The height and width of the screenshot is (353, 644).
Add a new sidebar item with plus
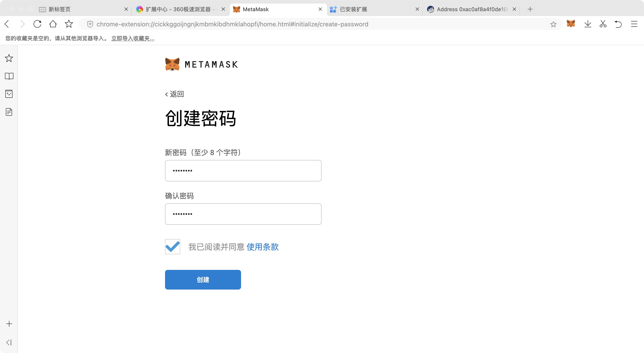(x=9, y=324)
